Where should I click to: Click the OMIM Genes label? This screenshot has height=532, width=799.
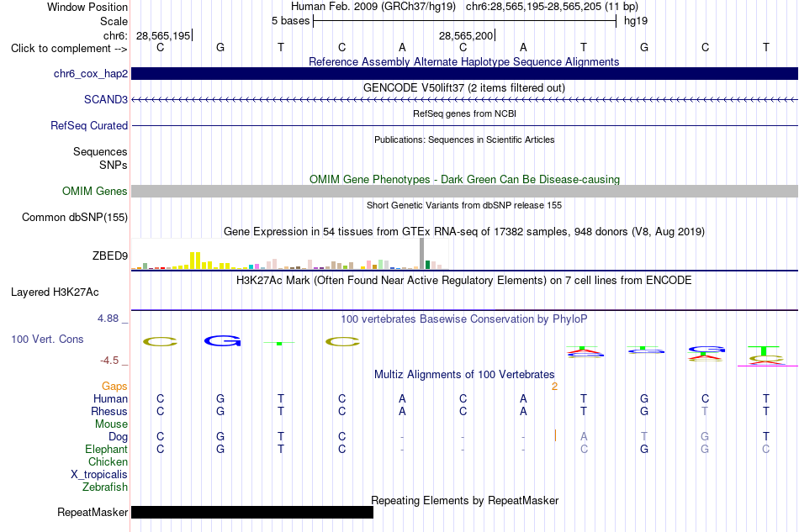point(94,192)
